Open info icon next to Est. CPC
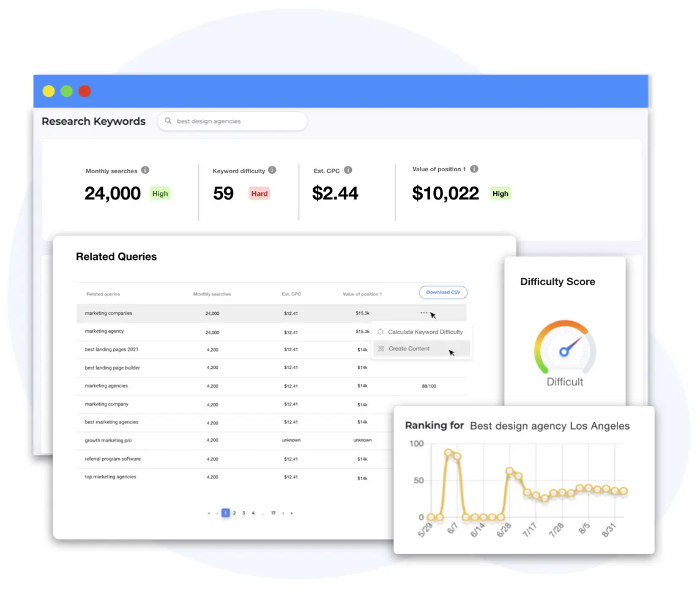This screenshot has height=594, width=700. click(x=348, y=170)
